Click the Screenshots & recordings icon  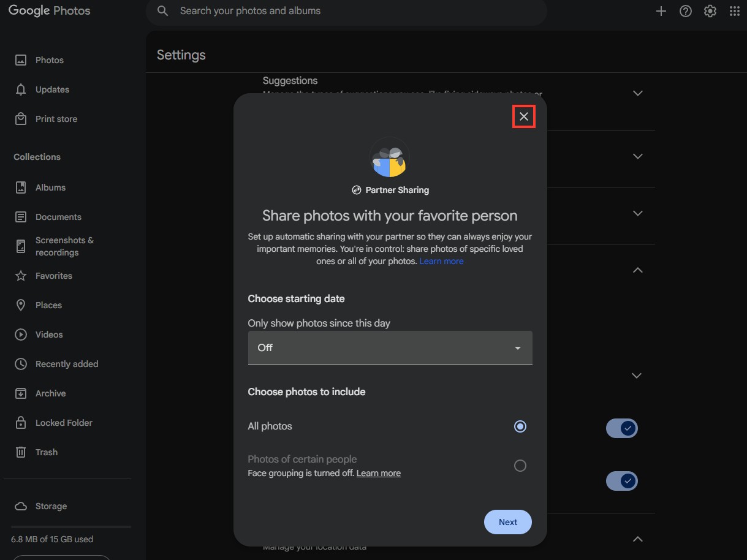(21, 246)
